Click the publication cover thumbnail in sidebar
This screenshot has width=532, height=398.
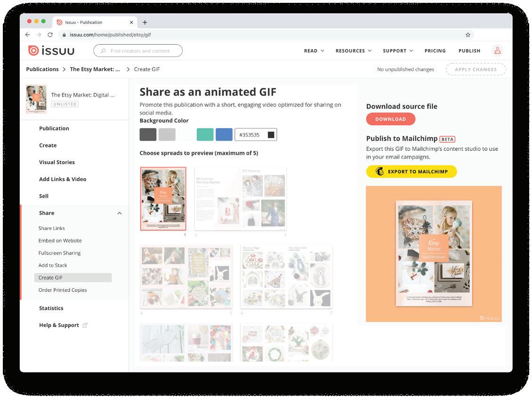coord(36,99)
